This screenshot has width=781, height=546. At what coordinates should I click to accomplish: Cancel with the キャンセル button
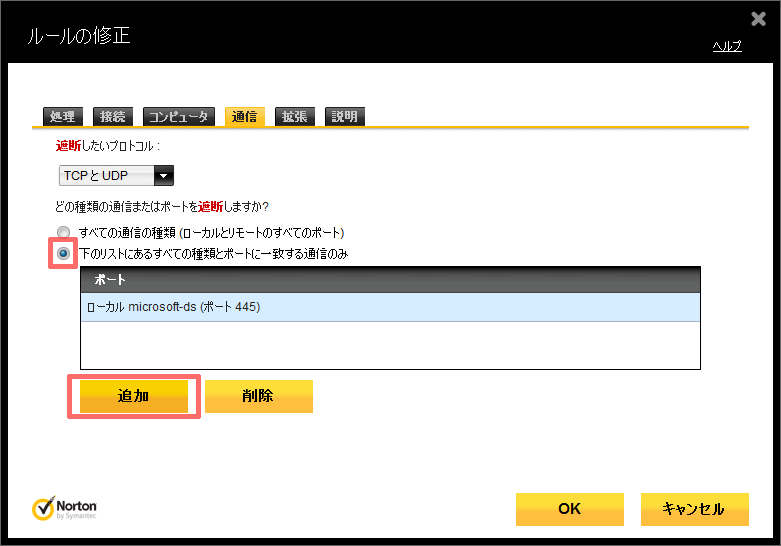click(694, 509)
